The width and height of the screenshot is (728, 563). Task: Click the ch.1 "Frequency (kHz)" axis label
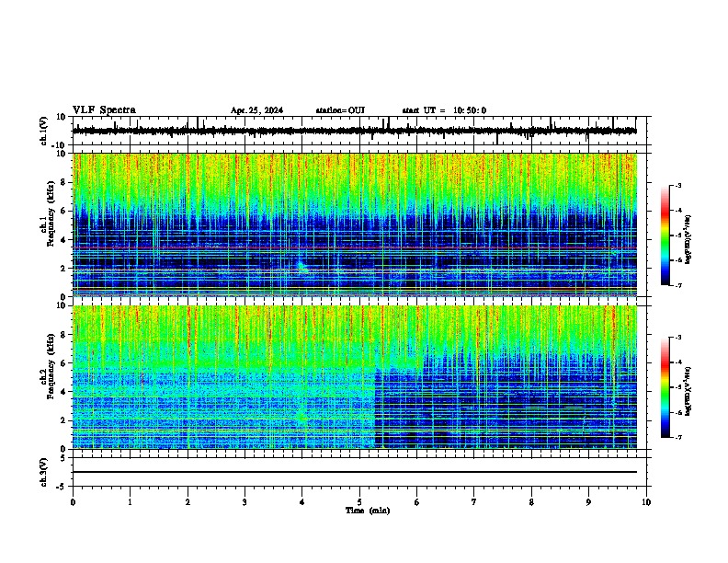coord(51,213)
